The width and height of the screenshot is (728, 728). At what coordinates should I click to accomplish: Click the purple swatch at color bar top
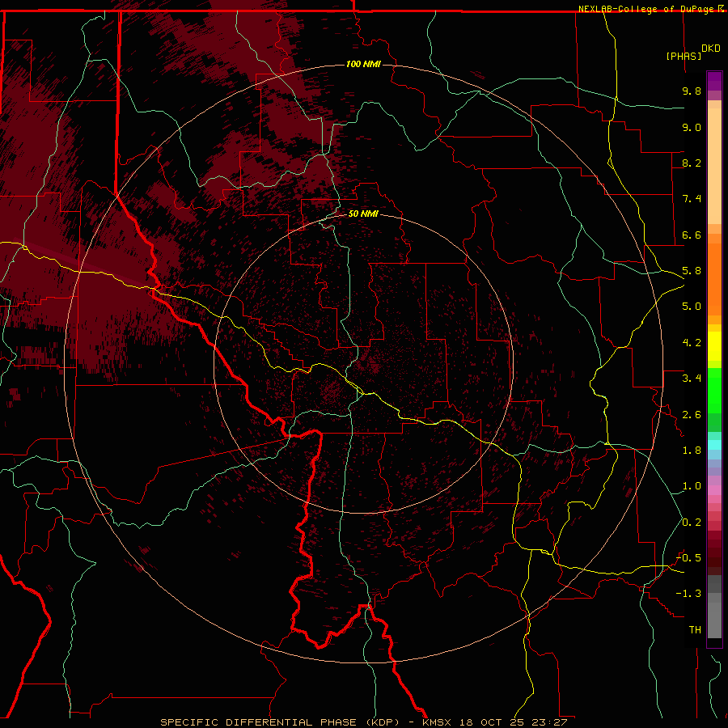click(x=714, y=81)
